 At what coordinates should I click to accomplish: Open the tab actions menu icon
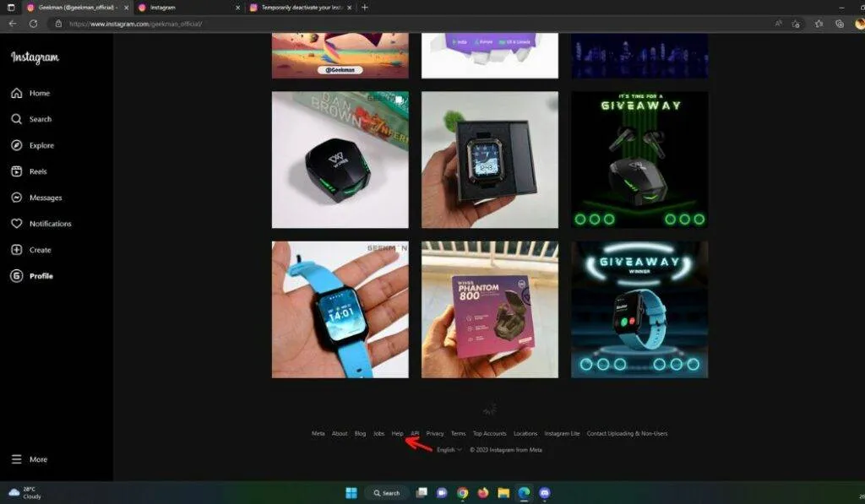coord(11,8)
